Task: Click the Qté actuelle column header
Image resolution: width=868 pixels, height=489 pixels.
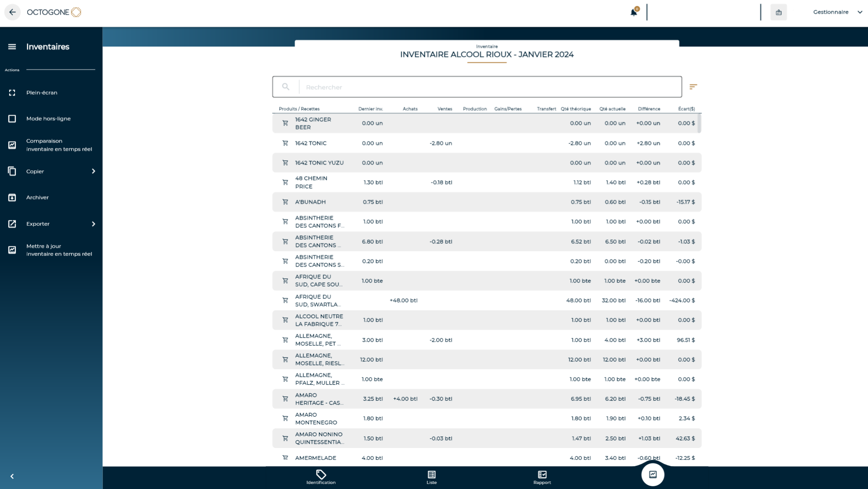Action: [x=612, y=109]
